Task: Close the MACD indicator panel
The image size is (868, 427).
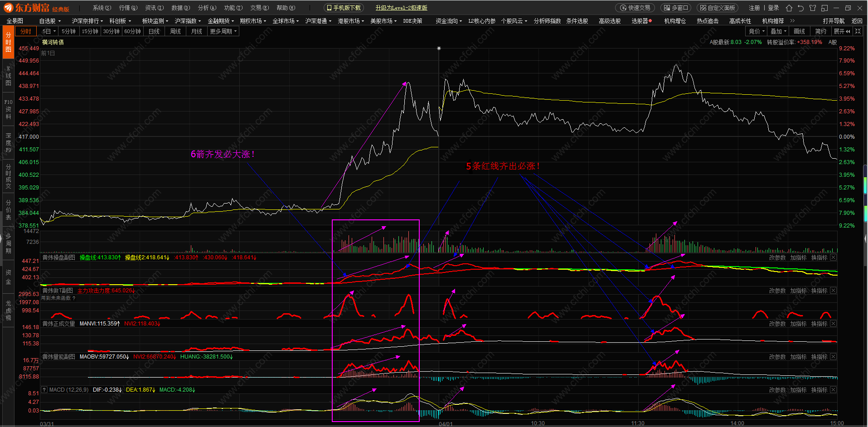Action: tap(833, 390)
